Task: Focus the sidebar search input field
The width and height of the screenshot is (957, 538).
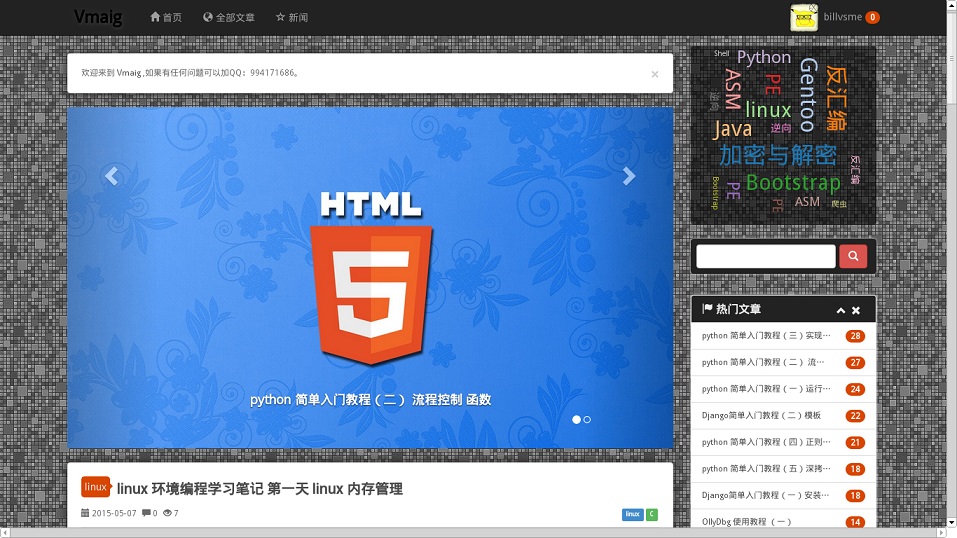Action: click(x=766, y=256)
